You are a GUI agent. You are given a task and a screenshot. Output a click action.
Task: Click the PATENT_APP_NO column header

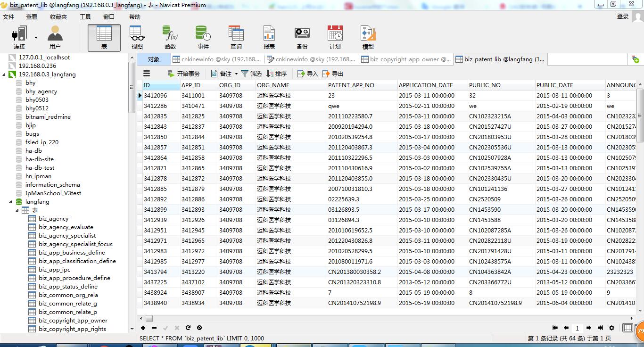[x=362, y=85]
